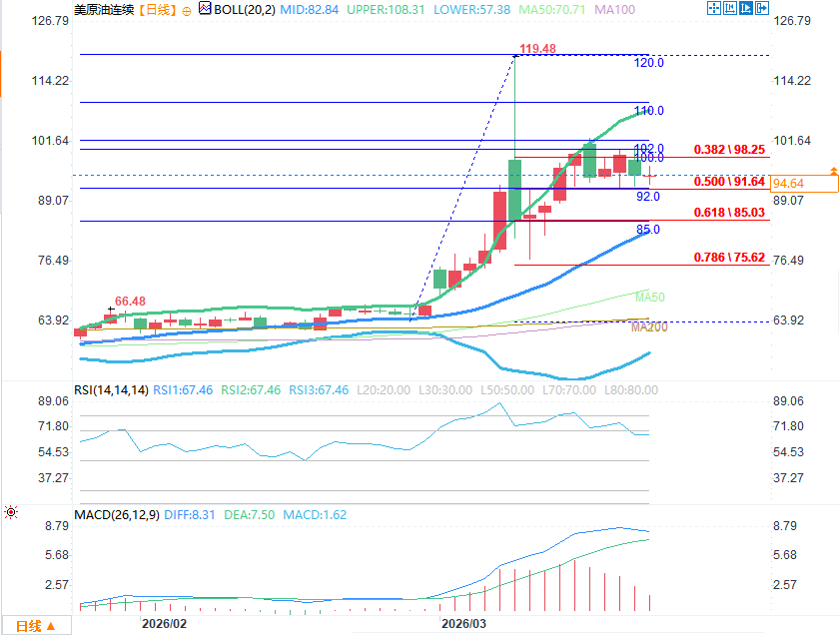Click the MID:82.84 value
The height and width of the screenshot is (635, 840).
pyautogui.click(x=309, y=10)
